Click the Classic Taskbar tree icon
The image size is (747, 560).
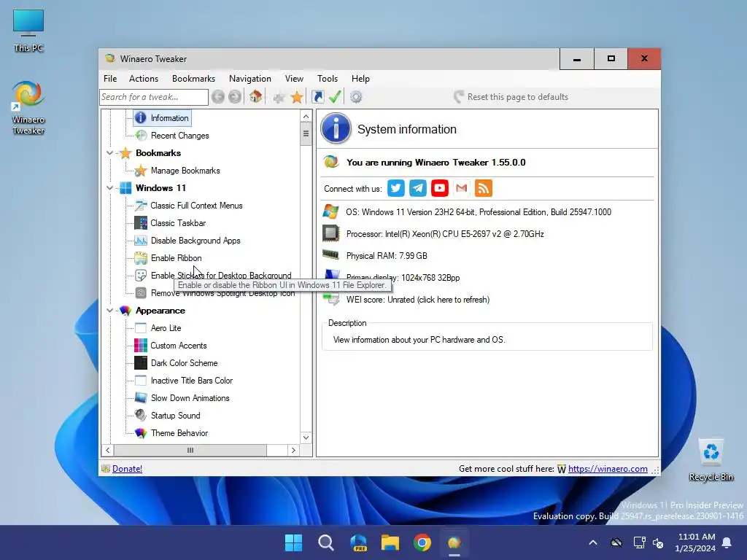click(141, 223)
